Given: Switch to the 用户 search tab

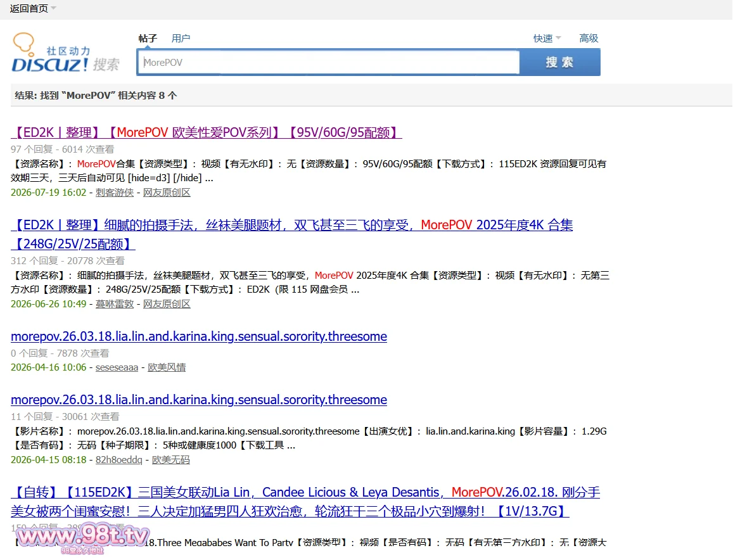Looking at the screenshot, I should [181, 39].
